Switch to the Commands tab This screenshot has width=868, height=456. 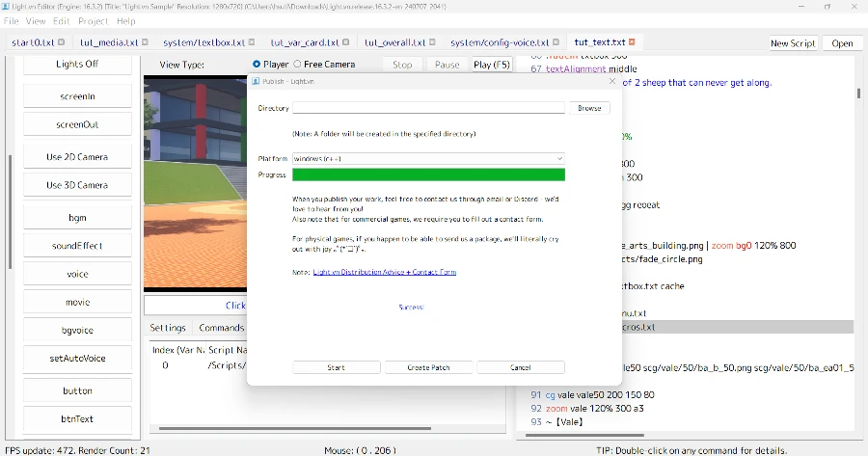221,328
